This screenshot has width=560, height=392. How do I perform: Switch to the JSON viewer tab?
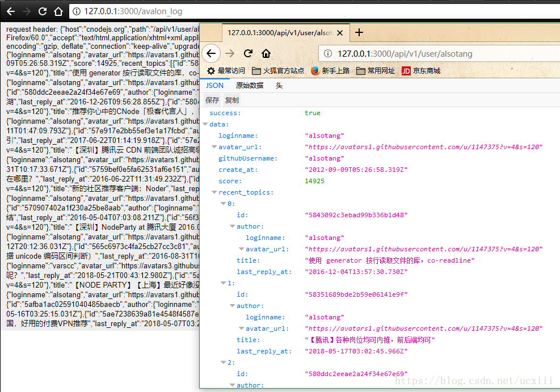[214, 86]
